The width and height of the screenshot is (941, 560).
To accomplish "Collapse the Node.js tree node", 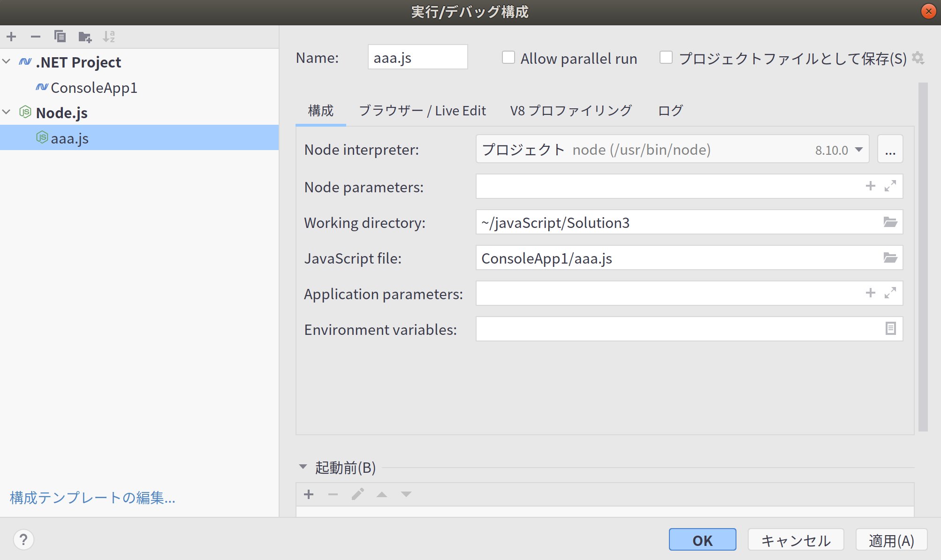I will (7, 112).
